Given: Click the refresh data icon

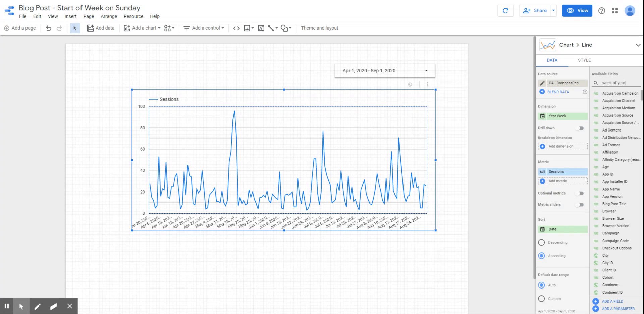Looking at the screenshot, I should click(505, 11).
